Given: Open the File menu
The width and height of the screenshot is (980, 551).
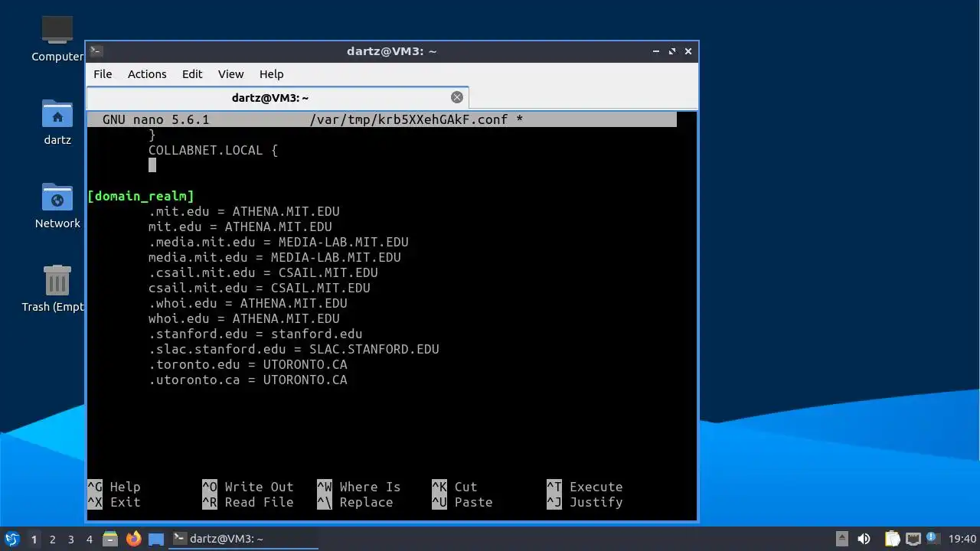Looking at the screenshot, I should (103, 74).
